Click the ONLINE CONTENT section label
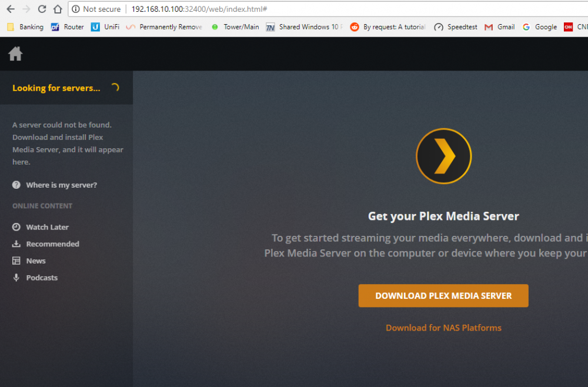Image resolution: width=588 pixels, height=387 pixels. [42, 206]
